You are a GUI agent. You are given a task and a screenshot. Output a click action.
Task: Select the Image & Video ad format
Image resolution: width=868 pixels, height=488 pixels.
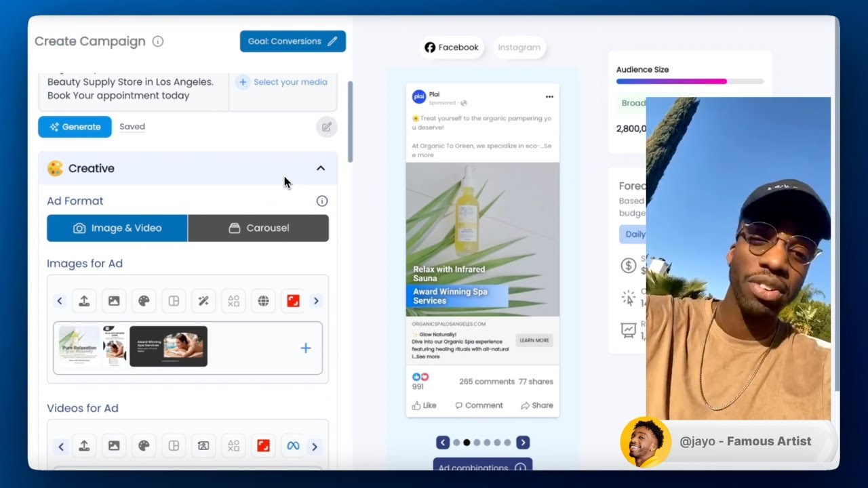[x=117, y=228]
